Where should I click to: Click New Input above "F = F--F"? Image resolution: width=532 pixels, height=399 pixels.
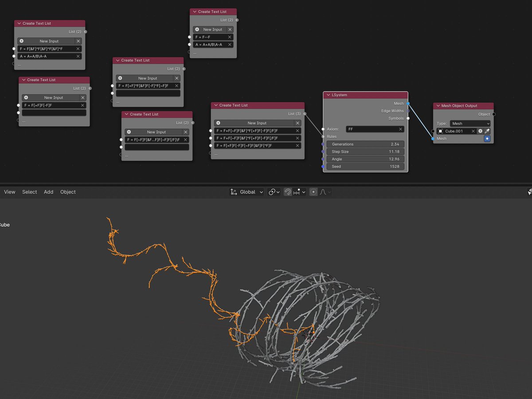click(209, 30)
